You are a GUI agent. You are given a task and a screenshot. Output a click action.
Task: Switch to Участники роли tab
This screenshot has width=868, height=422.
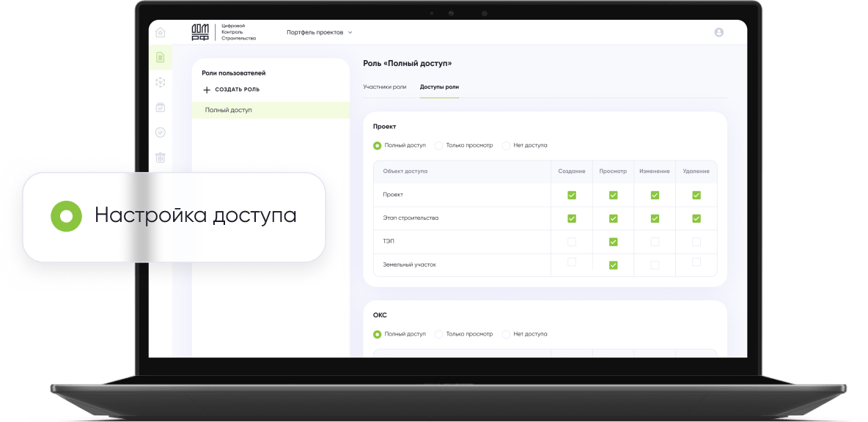(384, 87)
